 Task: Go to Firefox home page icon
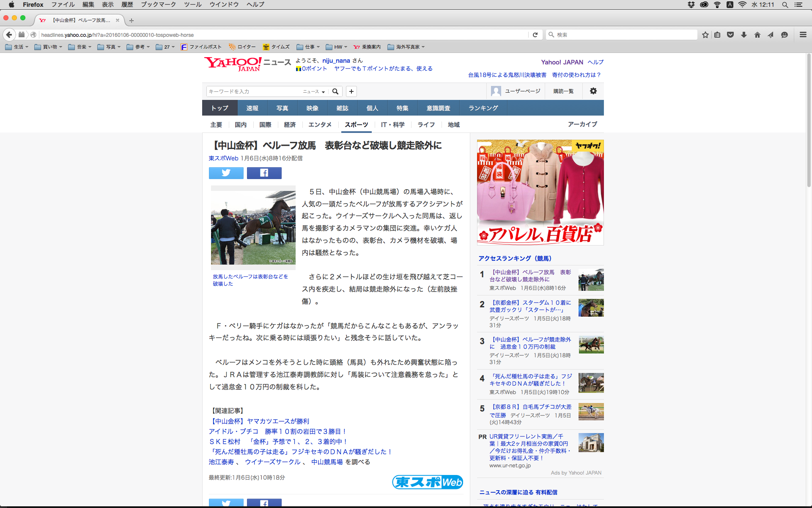pyautogui.click(x=757, y=35)
